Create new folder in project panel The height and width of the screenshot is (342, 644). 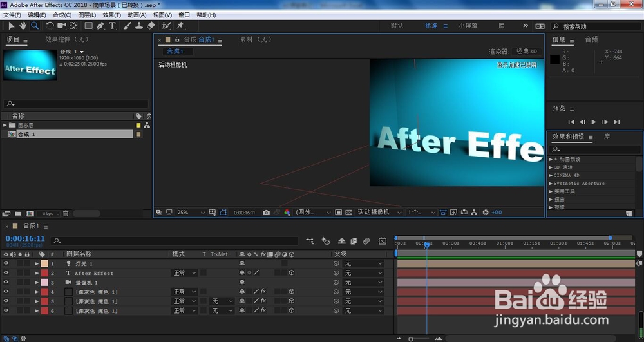click(18, 213)
